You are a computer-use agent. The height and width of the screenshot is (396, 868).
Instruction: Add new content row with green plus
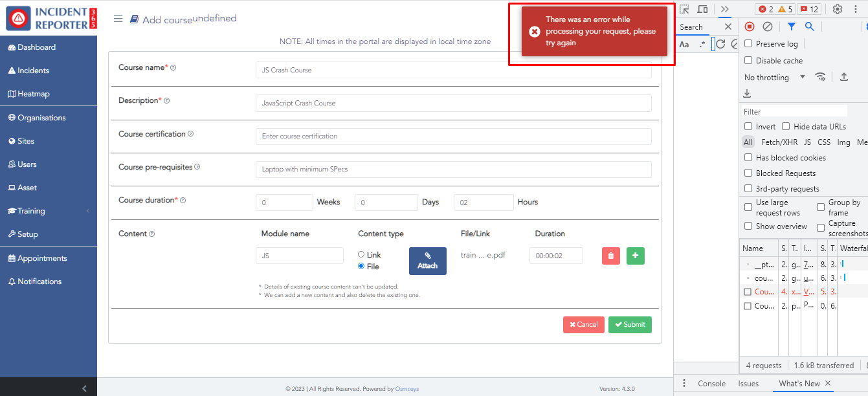[x=635, y=256]
